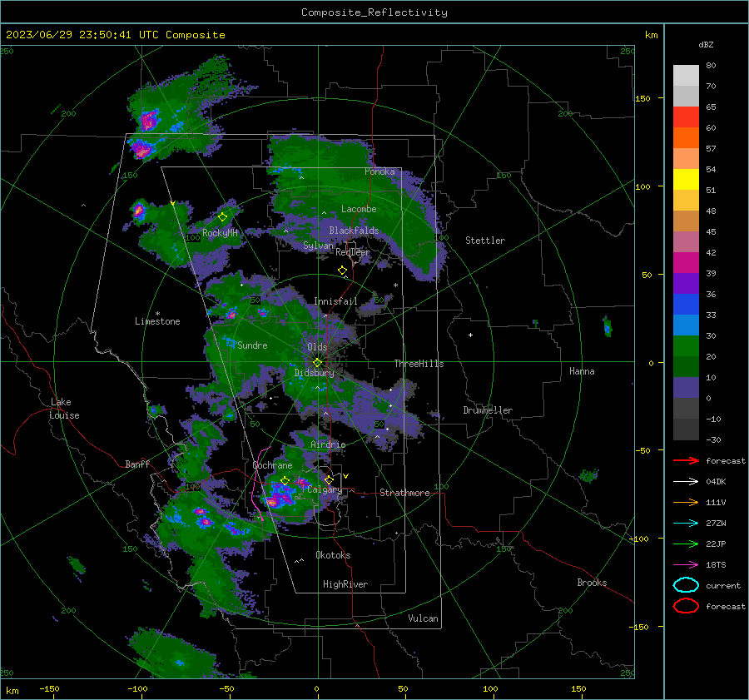Image resolution: width=749 pixels, height=700 pixels.
Task: Click the red forecast arrow in legend
Action: [x=686, y=460]
